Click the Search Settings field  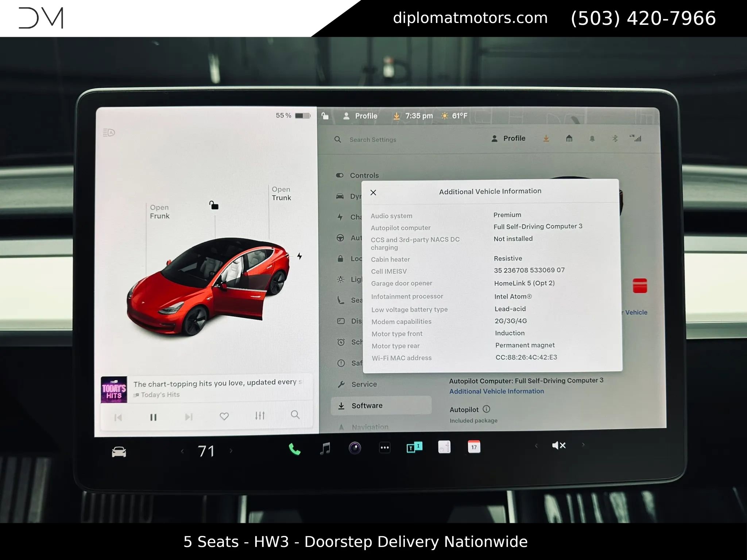click(372, 139)
